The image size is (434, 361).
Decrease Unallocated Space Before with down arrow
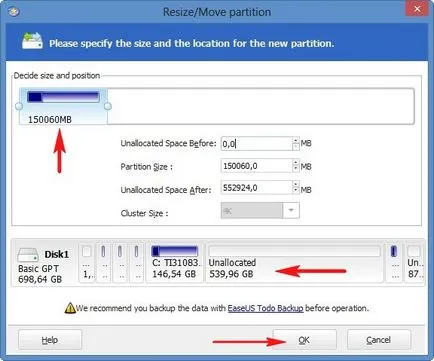pyautogui.click(x=296, y=147)
